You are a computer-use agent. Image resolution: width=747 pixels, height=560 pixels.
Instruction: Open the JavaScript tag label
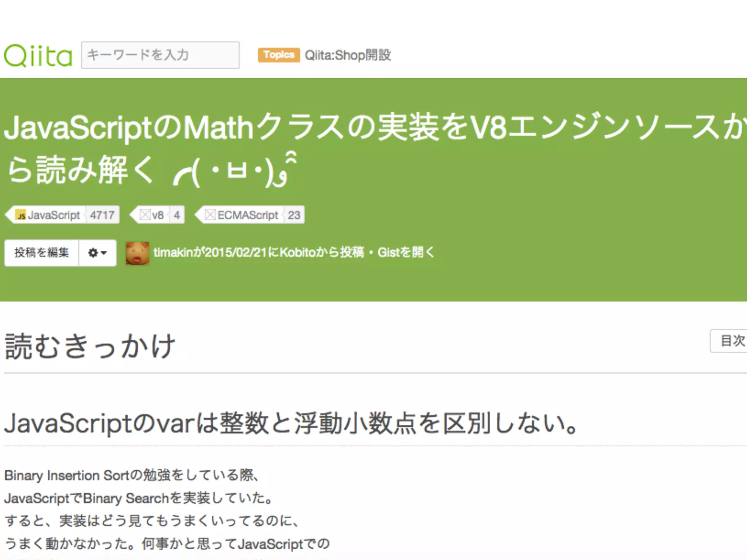pyautogui.click(x=54, y=215)
